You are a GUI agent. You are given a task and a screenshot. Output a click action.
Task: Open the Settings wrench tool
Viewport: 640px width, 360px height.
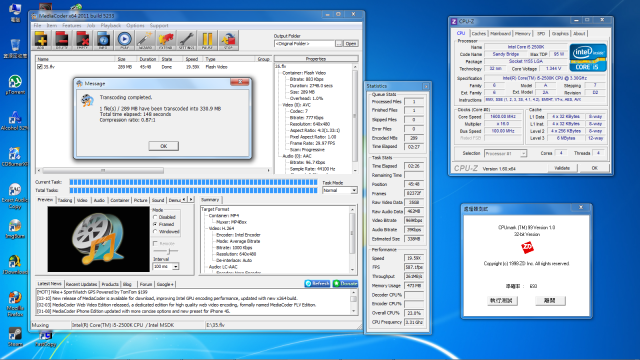187,40
